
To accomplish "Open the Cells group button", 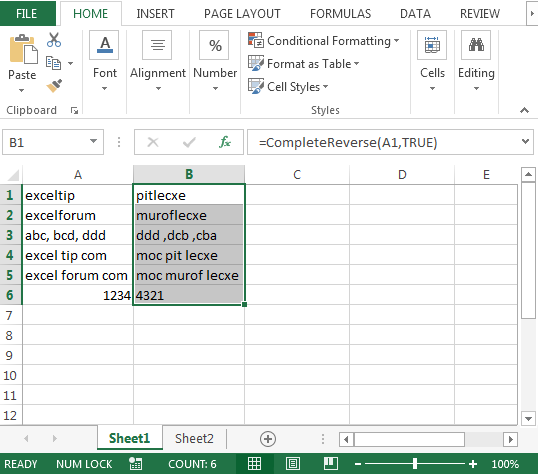I will click(x=432, y=62).
